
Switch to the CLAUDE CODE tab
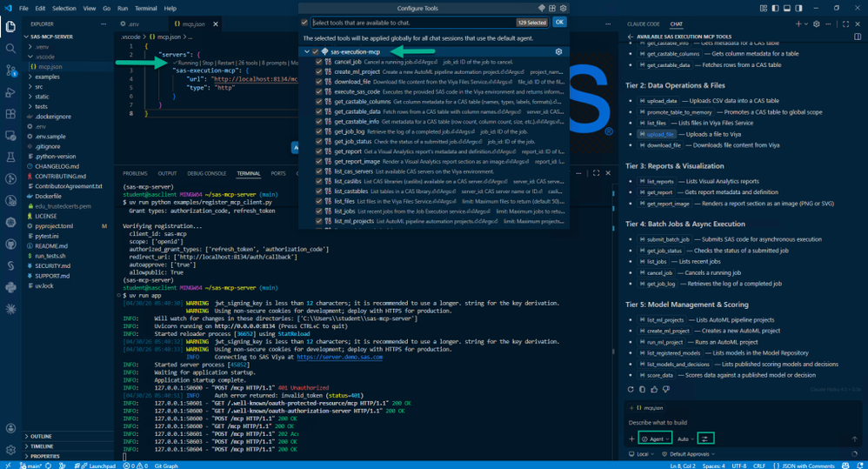(x=644, y=23)
